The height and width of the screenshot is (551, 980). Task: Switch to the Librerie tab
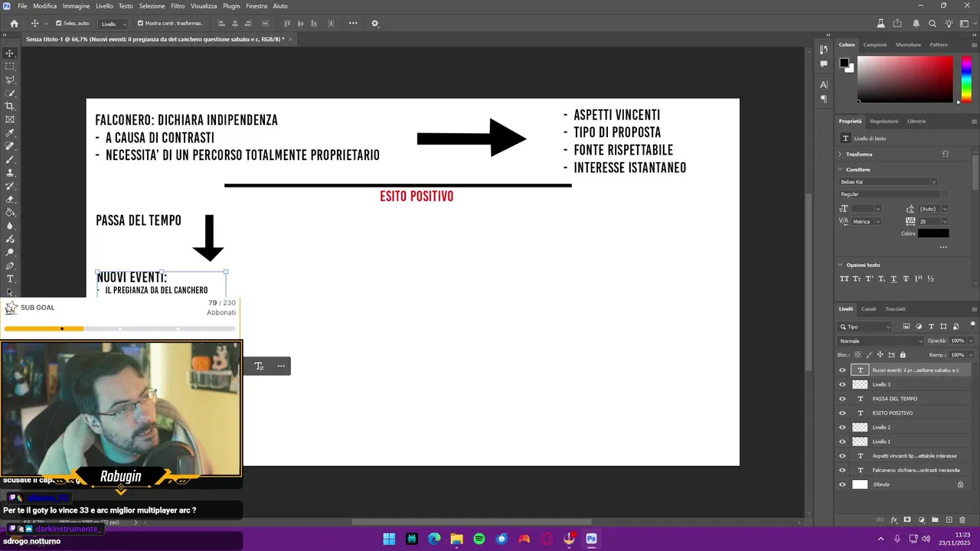(x=916, y=121)
